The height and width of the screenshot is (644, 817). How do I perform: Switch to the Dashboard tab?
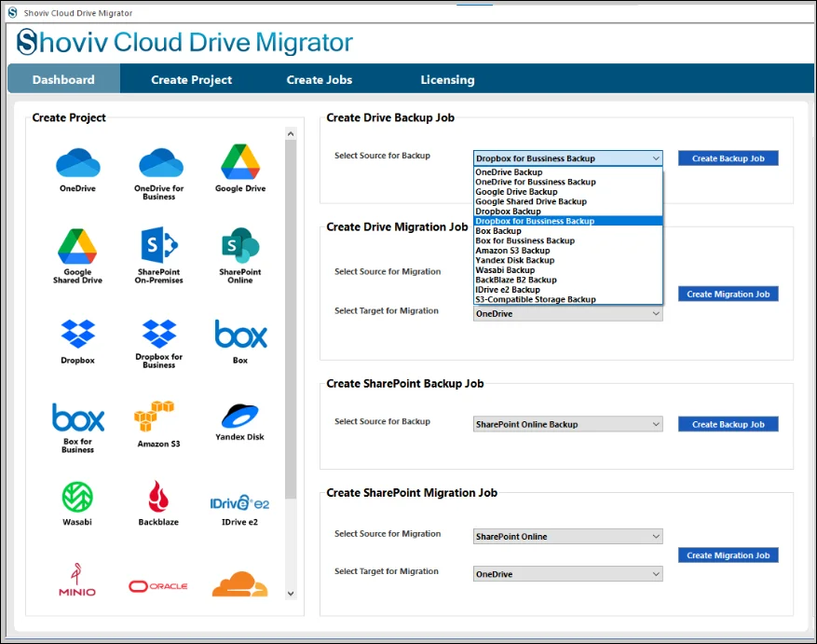tap(63, 79)
